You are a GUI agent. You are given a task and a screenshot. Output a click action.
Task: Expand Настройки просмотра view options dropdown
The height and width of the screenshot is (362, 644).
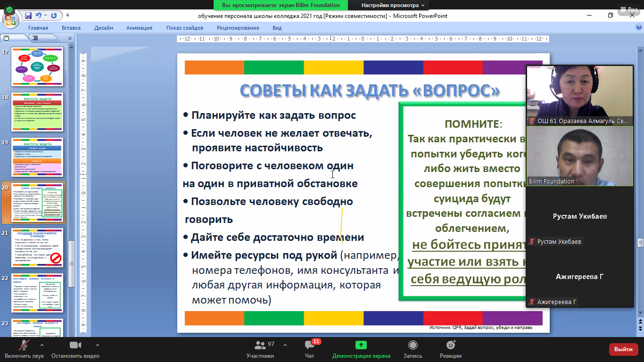(393, 5)
